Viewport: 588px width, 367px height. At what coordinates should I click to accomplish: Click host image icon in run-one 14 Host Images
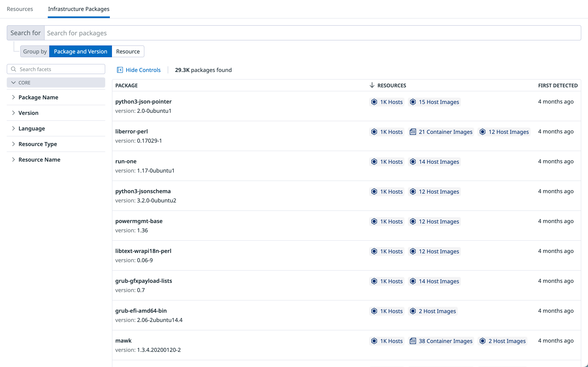(x=413, y=162)
